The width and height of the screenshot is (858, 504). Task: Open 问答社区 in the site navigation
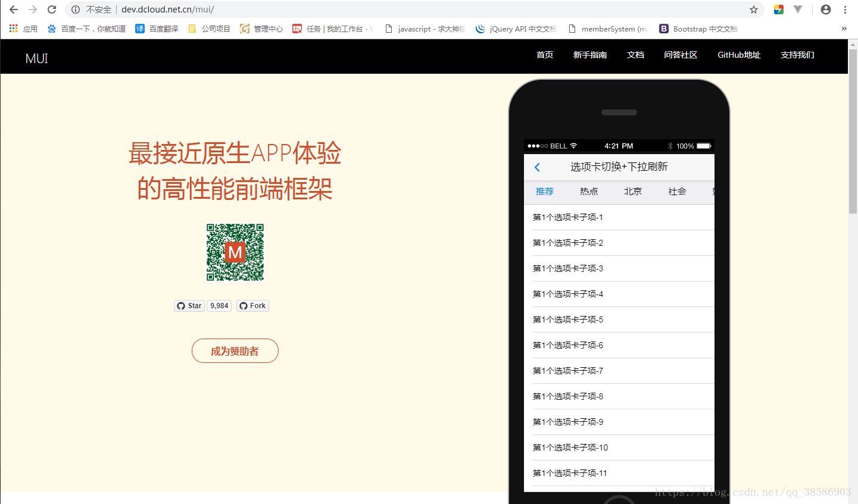[x=681, y=55]
